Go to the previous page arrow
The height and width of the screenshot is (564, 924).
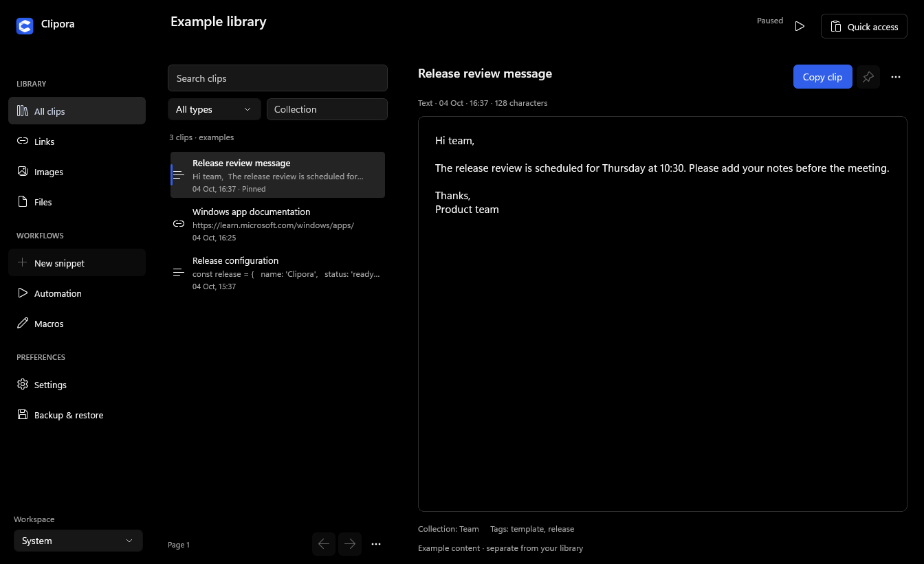tap(324, 544)
